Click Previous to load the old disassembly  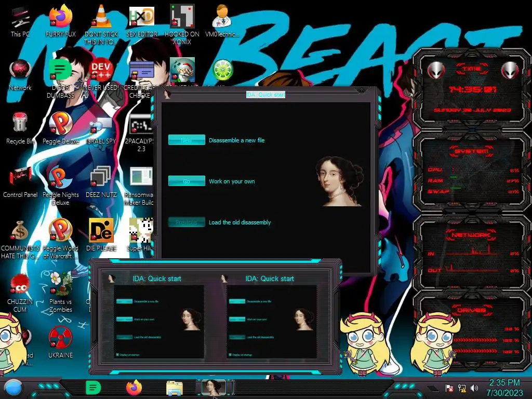187,222
